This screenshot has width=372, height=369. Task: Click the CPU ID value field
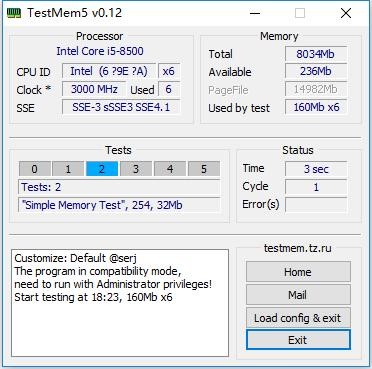(109, 71)
